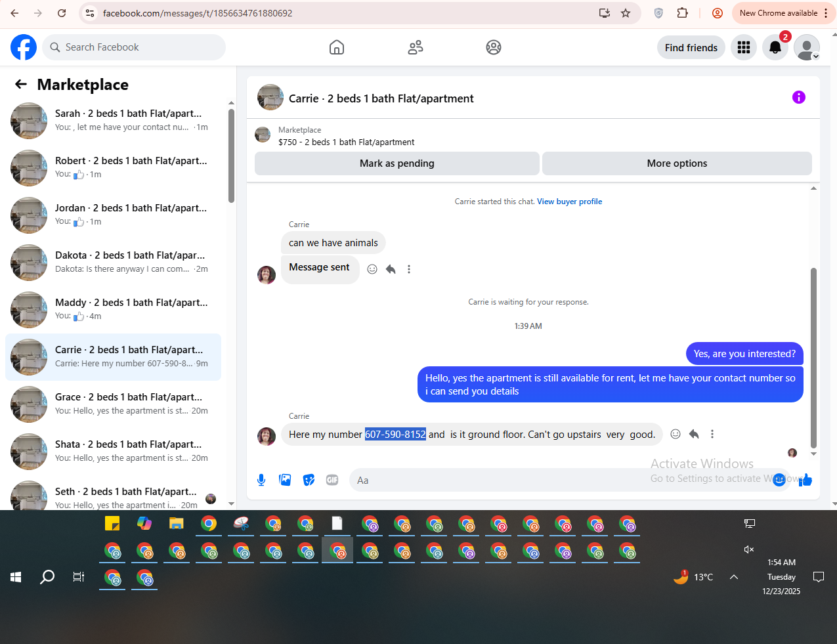Open more actions for 'Message sent' message
Viewport: 837px width, 644px height.
pos(409,269)
